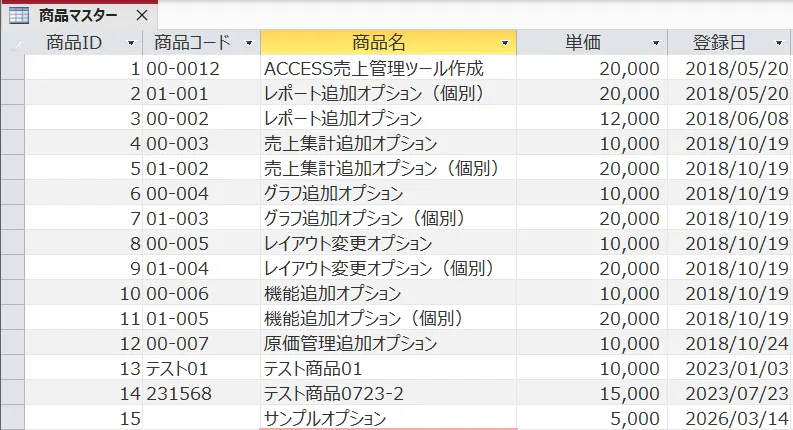Click the empty 商品コード cell in row 15
Image resolution: width=793 pixels, height=430 pixels.
[201, 419]
